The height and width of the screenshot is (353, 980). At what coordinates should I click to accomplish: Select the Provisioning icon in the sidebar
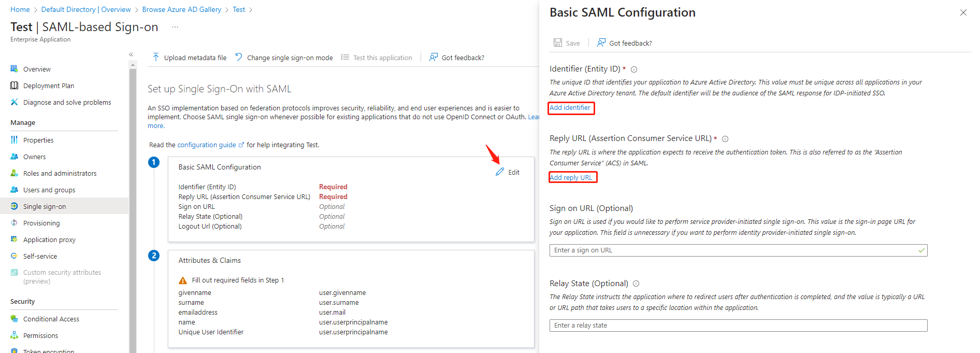[x=15, y=222]
